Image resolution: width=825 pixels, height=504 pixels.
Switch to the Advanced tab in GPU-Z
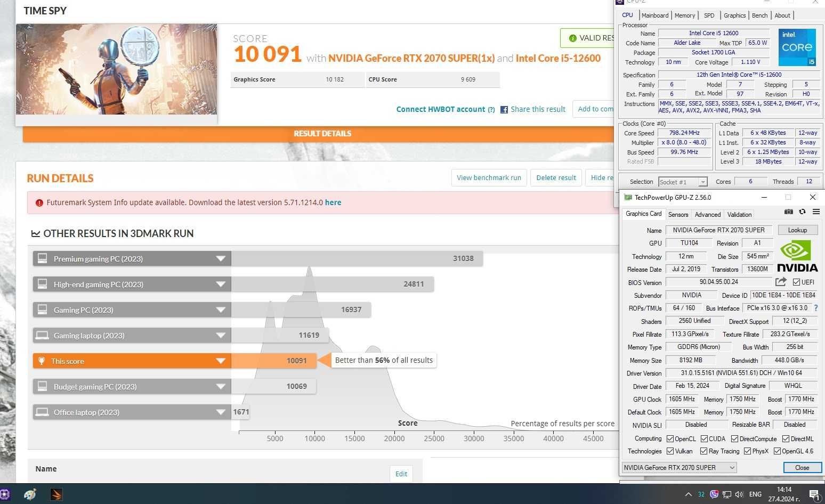707,215
